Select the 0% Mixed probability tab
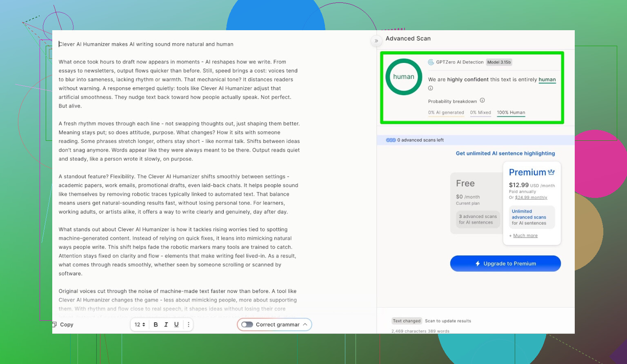627x364 pixels. click(480, 113)
